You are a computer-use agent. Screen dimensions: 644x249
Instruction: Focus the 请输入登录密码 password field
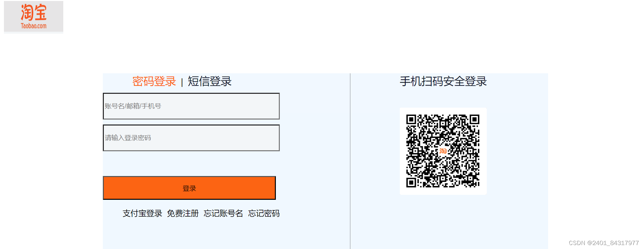[x=191, y=138]
